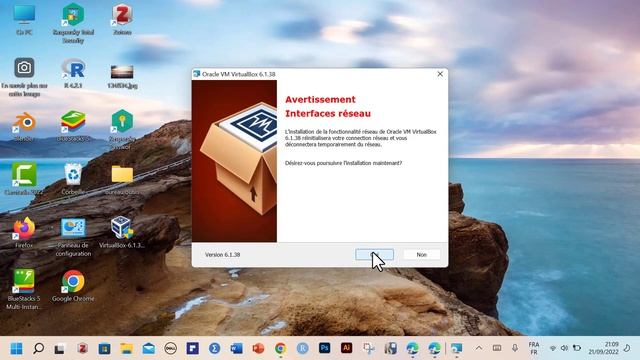Open taskbar Search magnifier
Screen dimensions: 640x360
click(38, 348)
